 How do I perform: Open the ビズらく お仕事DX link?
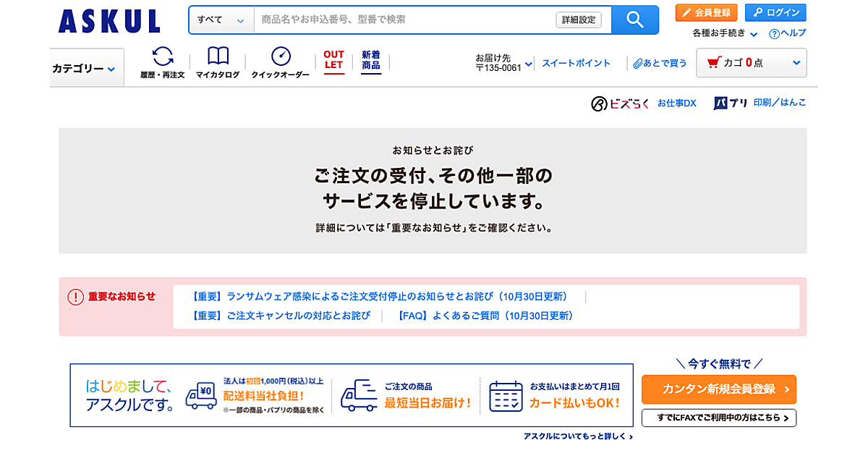click(x=643, y=104)
